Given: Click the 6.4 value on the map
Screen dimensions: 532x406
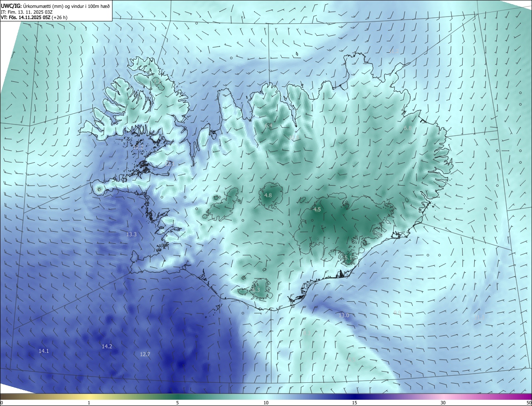Looking at the screenshot, I should (268, 126).
